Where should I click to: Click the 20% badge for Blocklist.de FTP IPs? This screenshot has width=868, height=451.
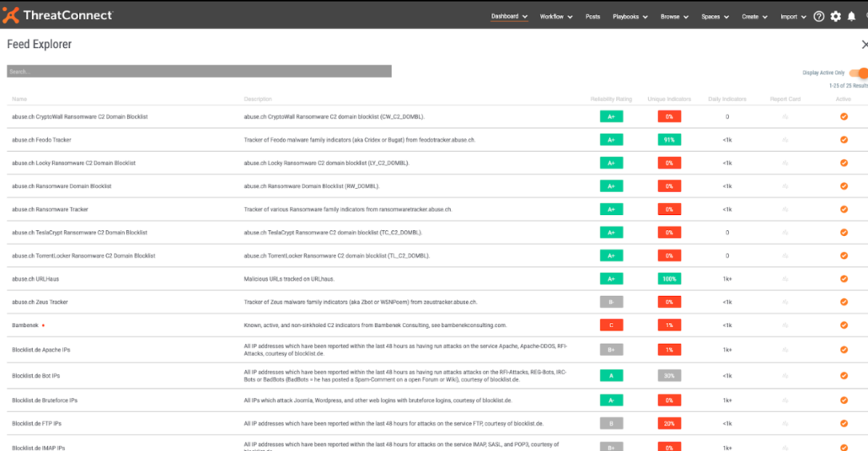pos(669,424)
